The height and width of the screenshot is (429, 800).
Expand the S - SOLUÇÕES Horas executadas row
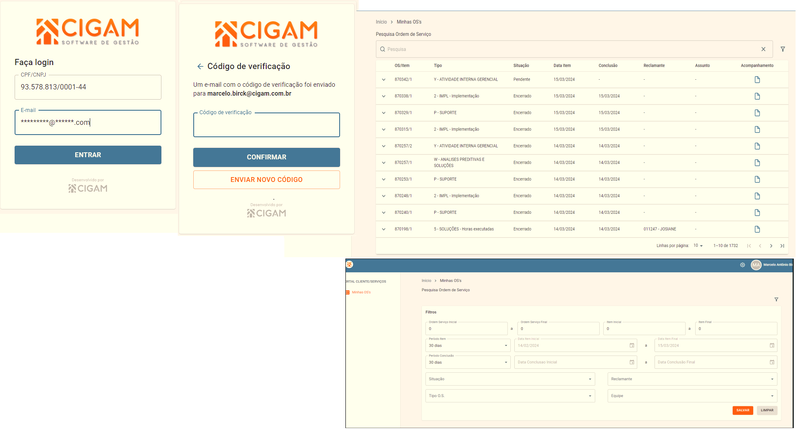[384, 229]
